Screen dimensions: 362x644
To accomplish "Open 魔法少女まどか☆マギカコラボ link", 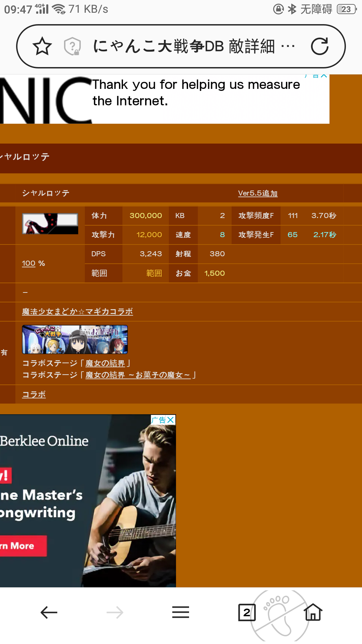I will (77, 312).
